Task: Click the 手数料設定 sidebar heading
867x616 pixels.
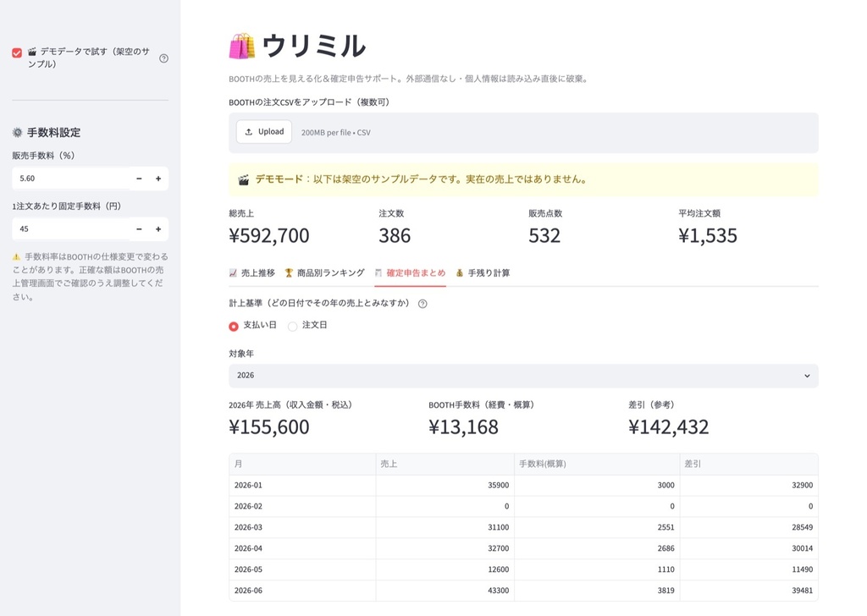Action: [47, 133]
